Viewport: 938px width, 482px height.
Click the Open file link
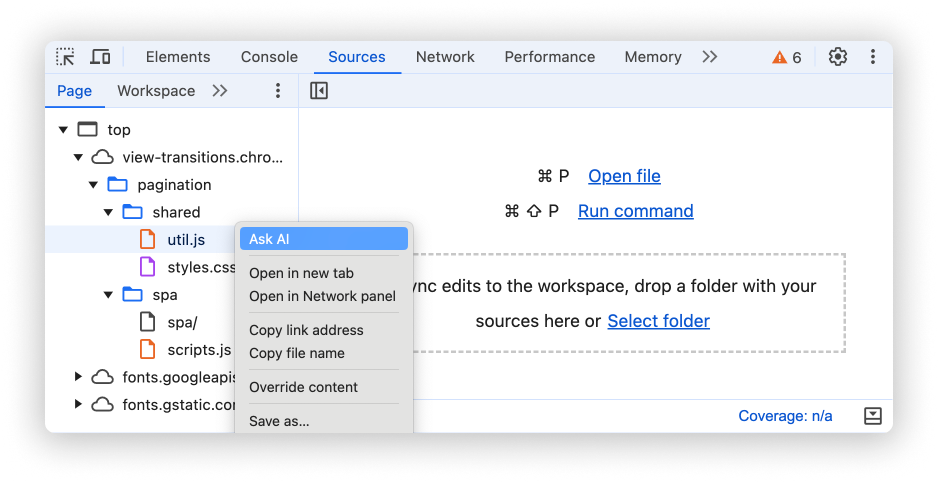coord(624,176)
